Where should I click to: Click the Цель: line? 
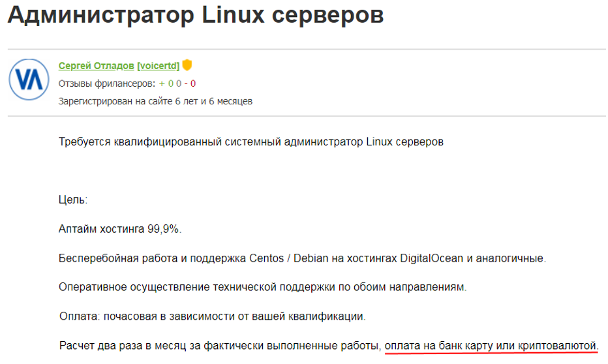click(x=73, y=200)
